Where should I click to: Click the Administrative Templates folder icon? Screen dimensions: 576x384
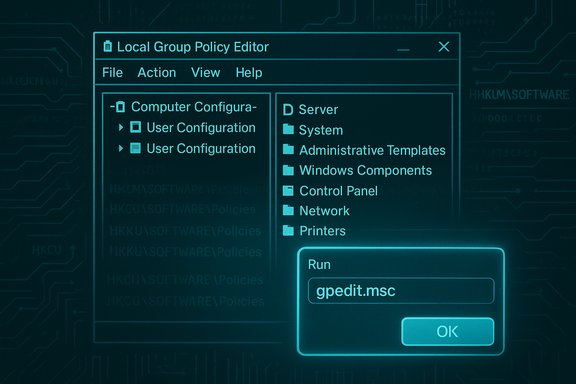(x=288, y=150)
